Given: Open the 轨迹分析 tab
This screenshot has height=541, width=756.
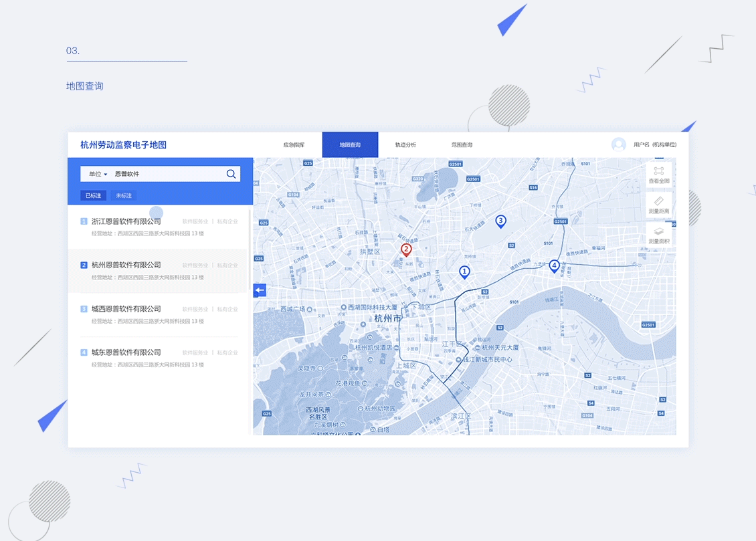Looking at the screenshot, I should (x=405, y=144).
